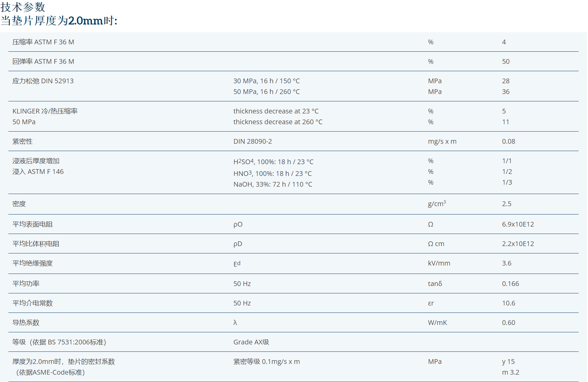The image size is (588, 382).
Task: Select the g/cm³ density unit
Action: (437, 204)
